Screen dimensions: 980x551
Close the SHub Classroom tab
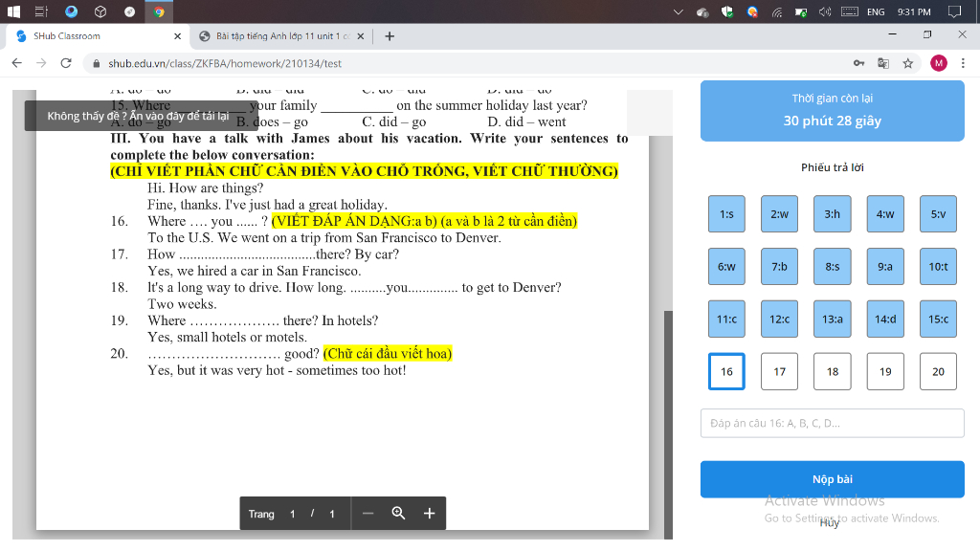point(177,36)
